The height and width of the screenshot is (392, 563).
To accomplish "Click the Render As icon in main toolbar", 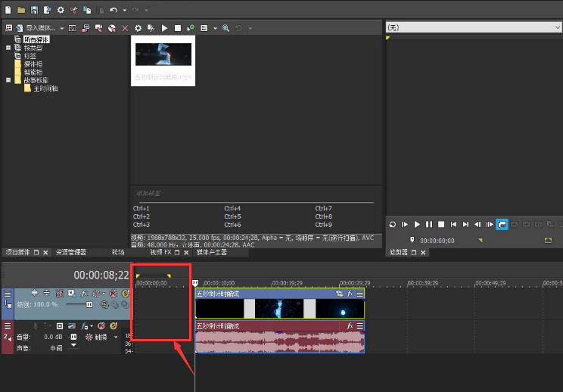I will pos(47,10).
